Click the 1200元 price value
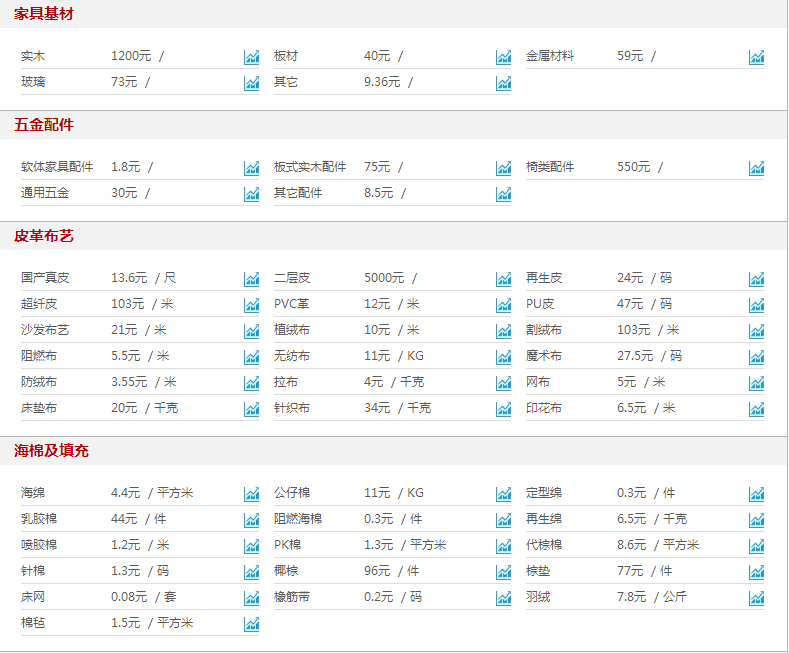 131,56
